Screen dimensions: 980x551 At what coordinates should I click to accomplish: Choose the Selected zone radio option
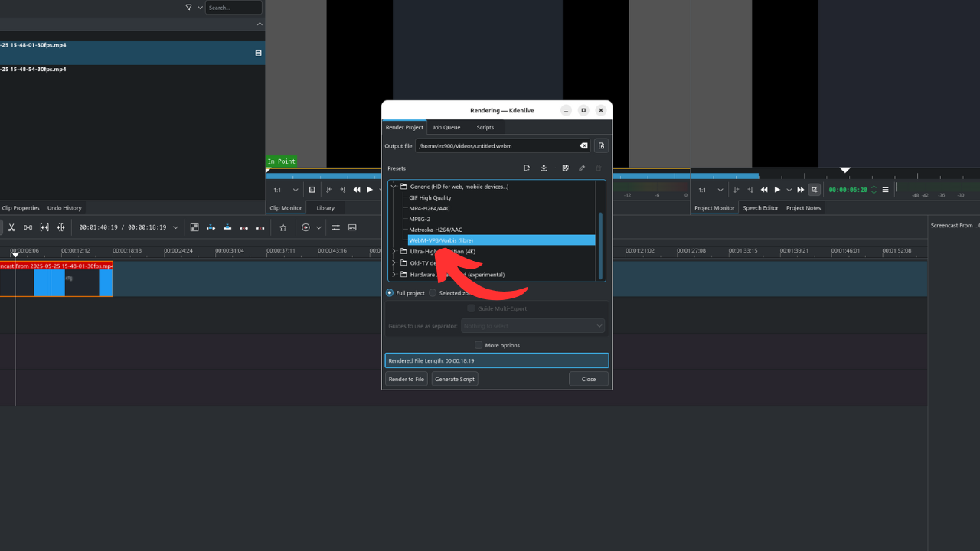[433, 293]
